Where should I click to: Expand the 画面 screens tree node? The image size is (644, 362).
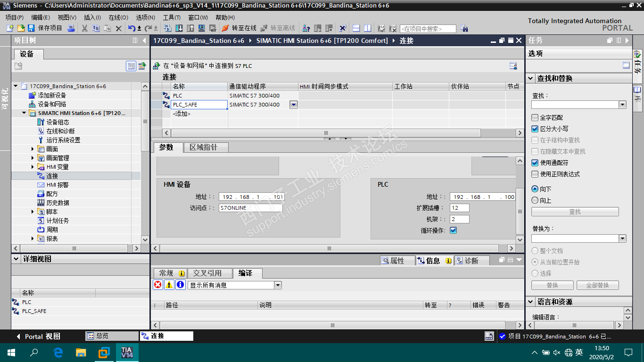point(33,149)
